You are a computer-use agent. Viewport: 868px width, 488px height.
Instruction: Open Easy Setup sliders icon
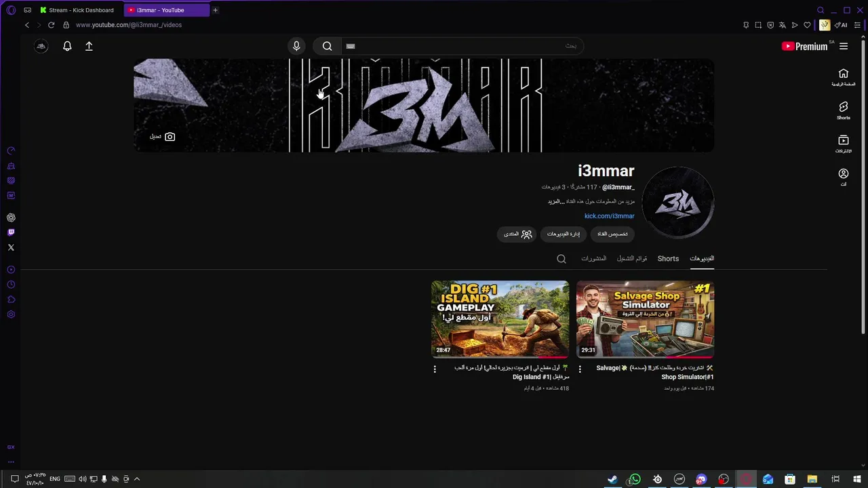tap(857, 25)
